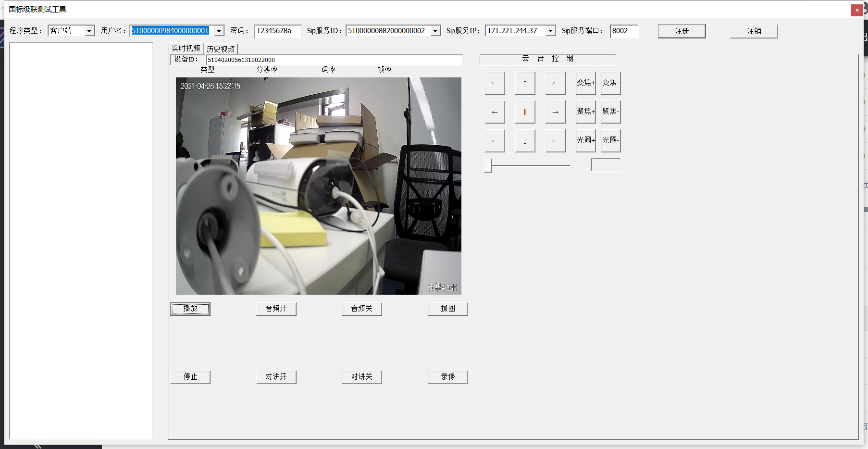Click the 设备ID input field
Image resolution: width=868 pixels, height=449 pixels.
[x=334, y=60]
